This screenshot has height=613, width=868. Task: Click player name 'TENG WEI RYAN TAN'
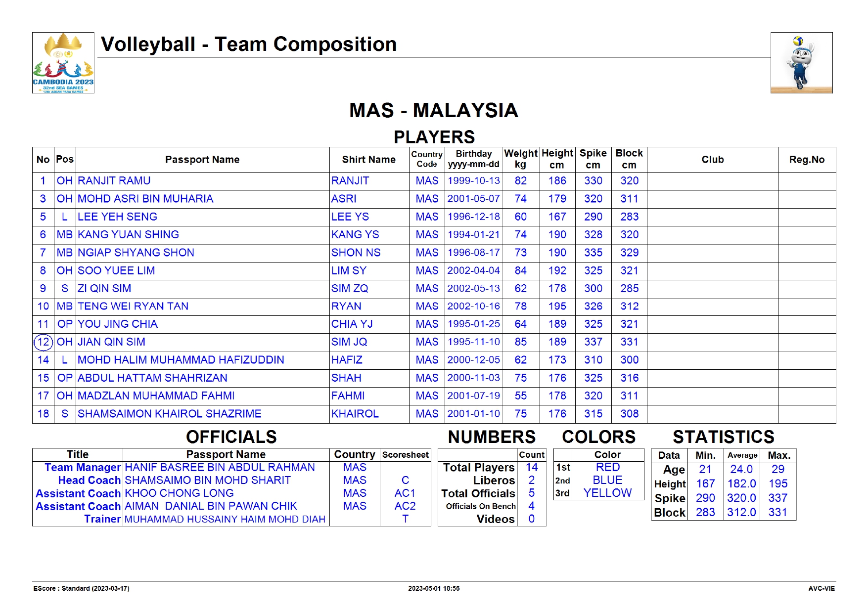(133, 306)
